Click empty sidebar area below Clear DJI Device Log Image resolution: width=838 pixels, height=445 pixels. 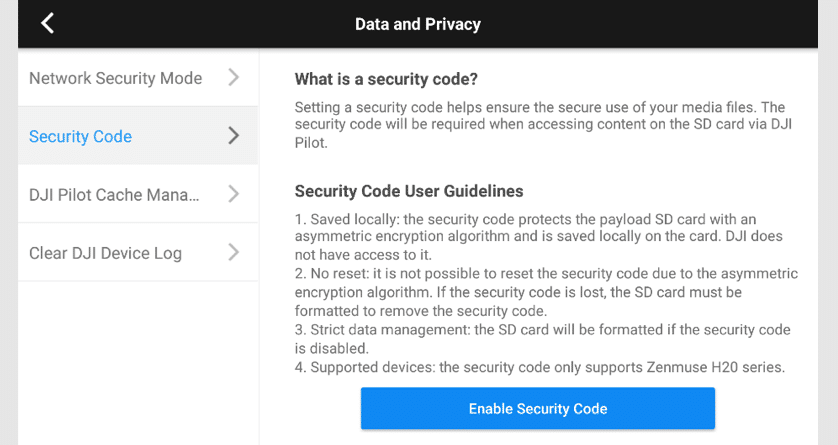click(138, 360)
